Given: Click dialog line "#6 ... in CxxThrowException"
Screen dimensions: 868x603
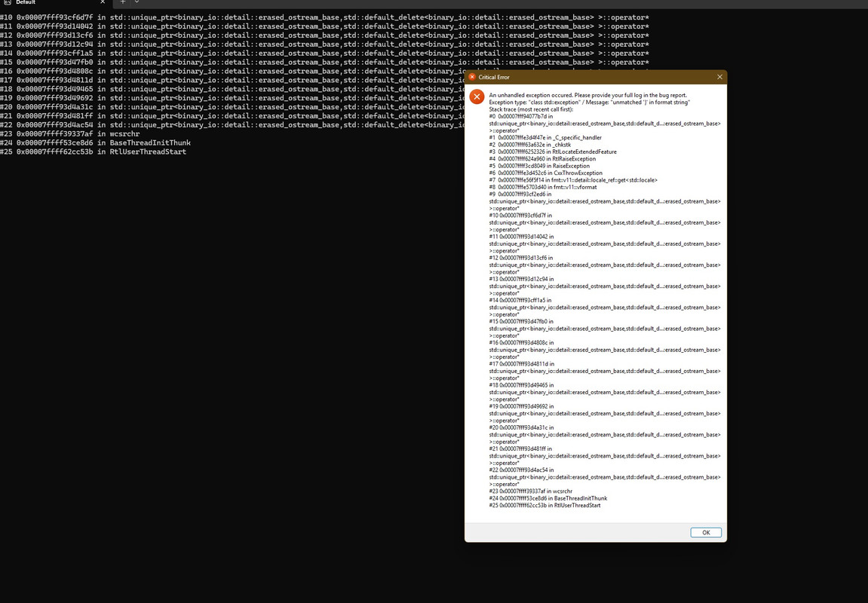Looking at the screenshot, I should (x=546, y=173).
